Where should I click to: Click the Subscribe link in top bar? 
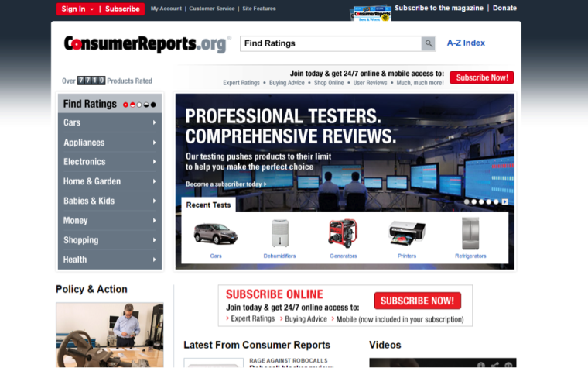[x=122, y=9]
